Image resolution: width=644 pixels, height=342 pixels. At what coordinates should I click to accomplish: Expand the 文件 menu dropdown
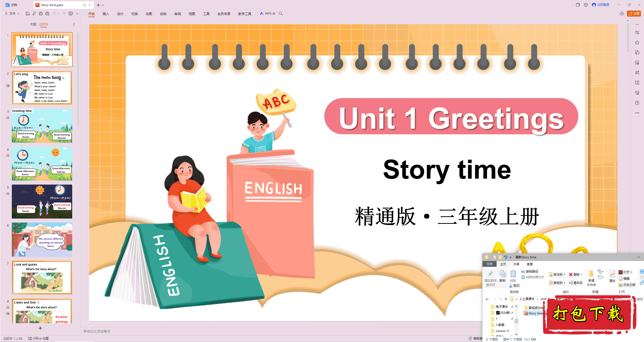click(x=12, y=14)
